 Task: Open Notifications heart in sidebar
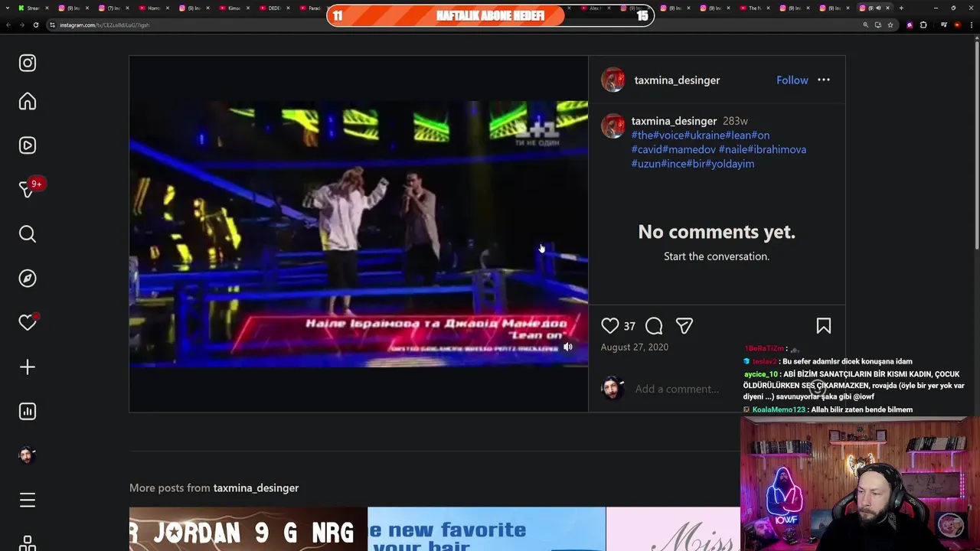point(28,323)
